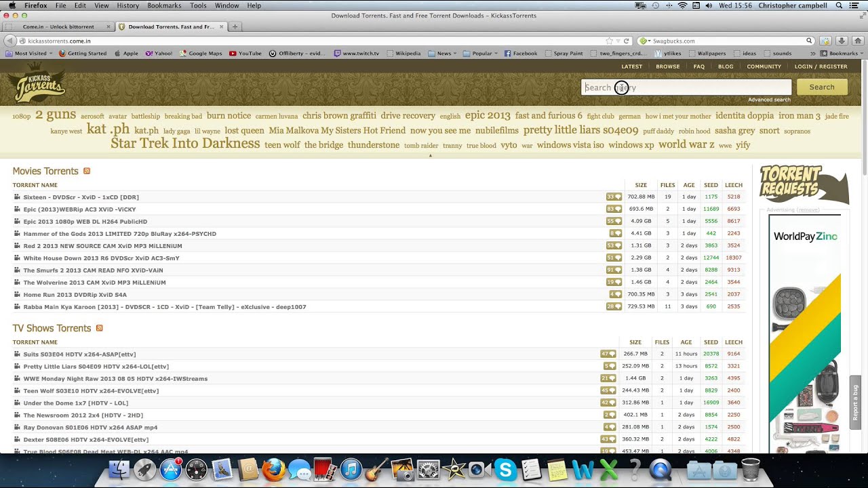Open the search engine dropdown in search bar
This screenshot has height=488, width=868.
pos(645,41)
